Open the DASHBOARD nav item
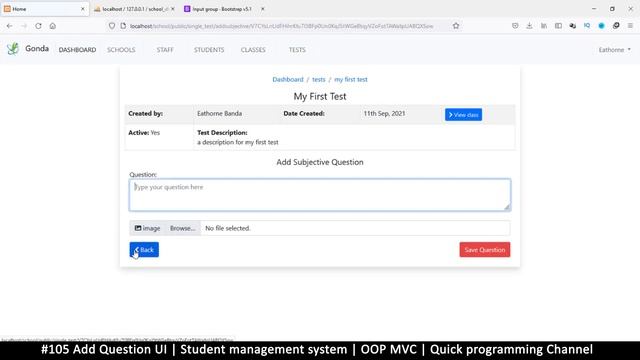 tap(77, 50)
